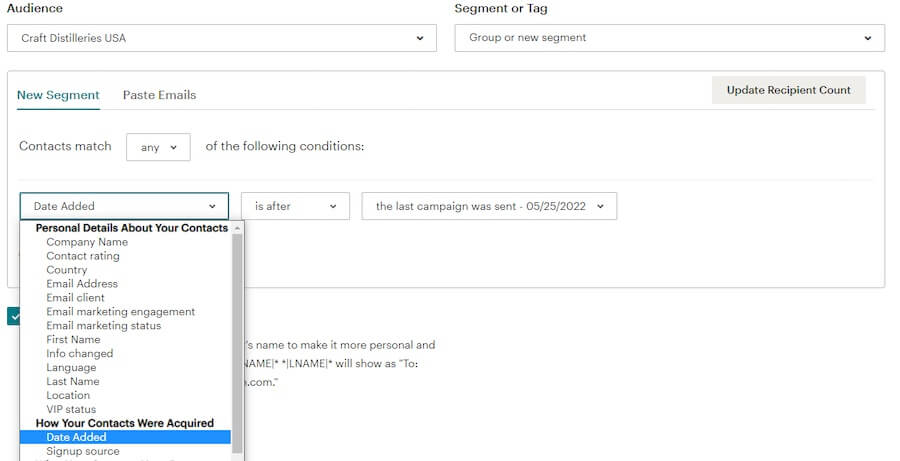Select VIP status option
Screen dimensions: 900x461
click(x=71, y=409)
